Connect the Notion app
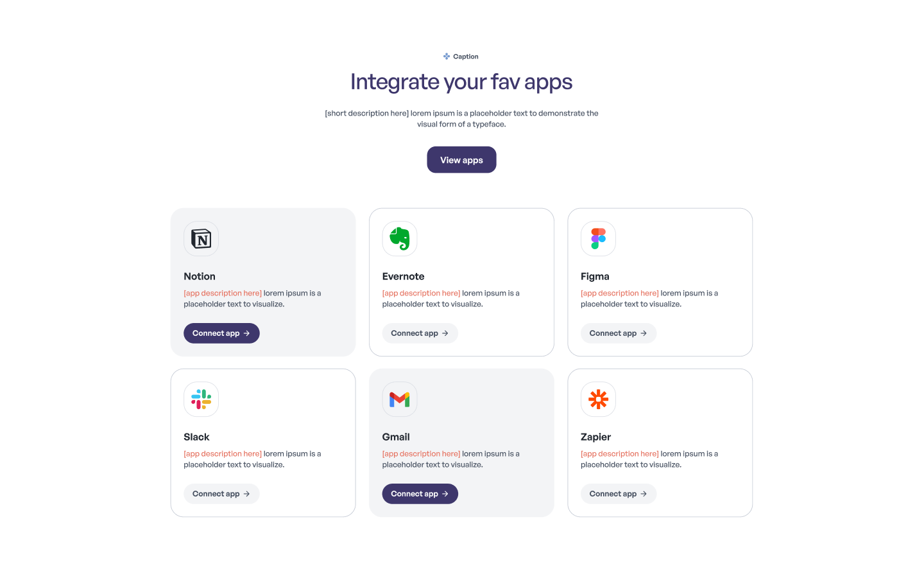Image resolution: width=924 pixels, height=578 pixels. click(221, 333)
